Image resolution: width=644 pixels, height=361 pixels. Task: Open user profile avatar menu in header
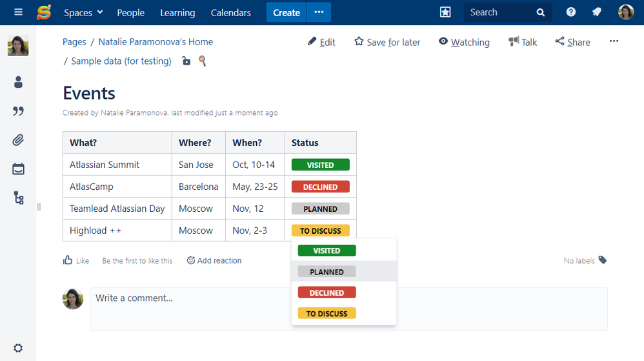pyautogui.click(x=626, y=12)
